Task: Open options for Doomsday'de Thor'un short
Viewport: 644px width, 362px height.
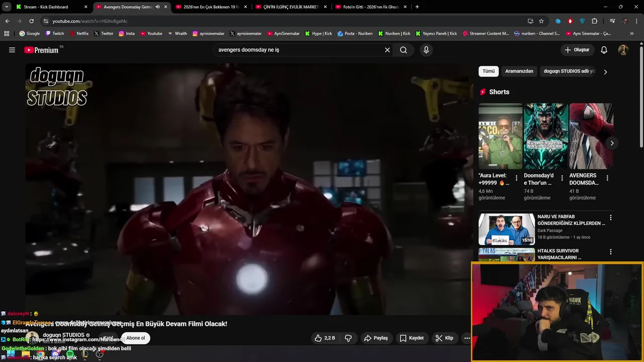Action: click(562, 178)
